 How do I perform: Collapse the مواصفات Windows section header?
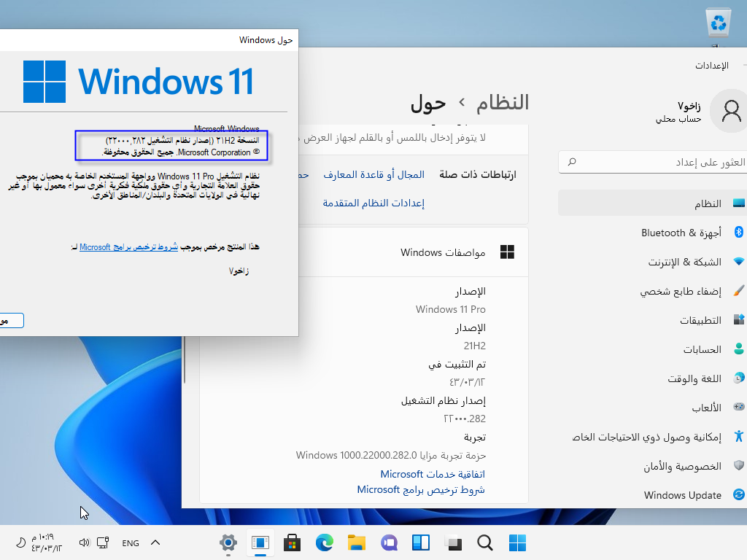(x=363, y=252)
